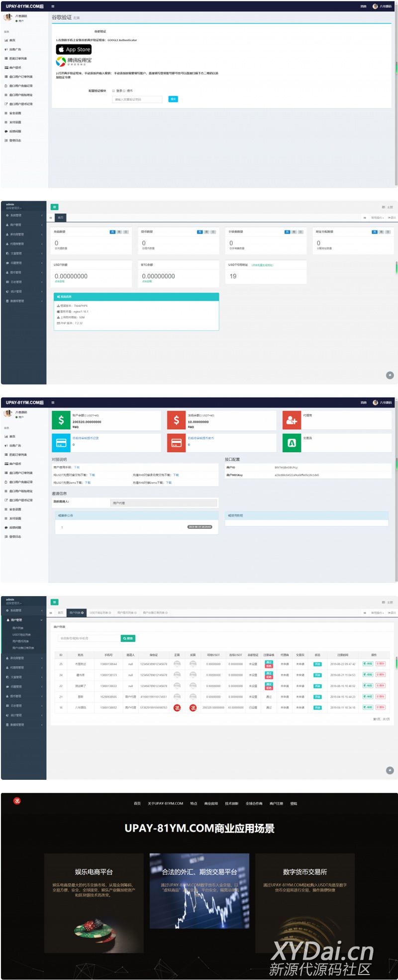The width and height of the screenshot is (398, 980).
Task: Click red add-user 代理商 icon tile
Action: point(292,420)
